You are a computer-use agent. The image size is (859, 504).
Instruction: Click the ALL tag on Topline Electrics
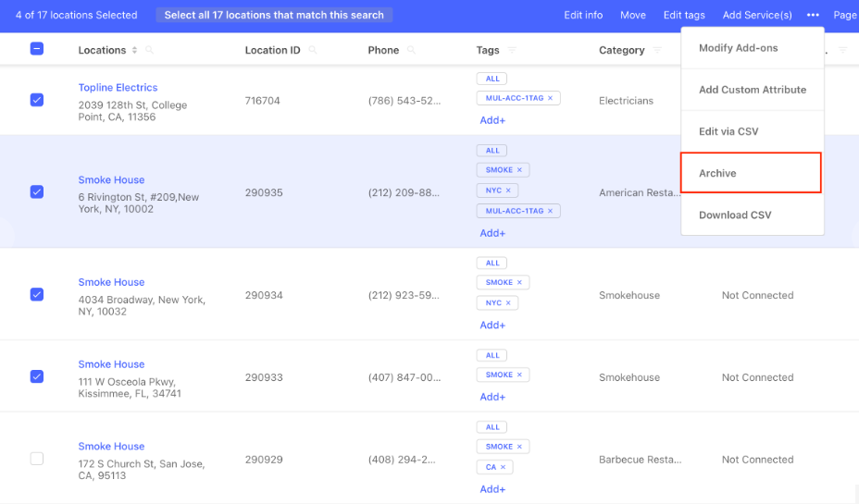click(x=492, y=79)
